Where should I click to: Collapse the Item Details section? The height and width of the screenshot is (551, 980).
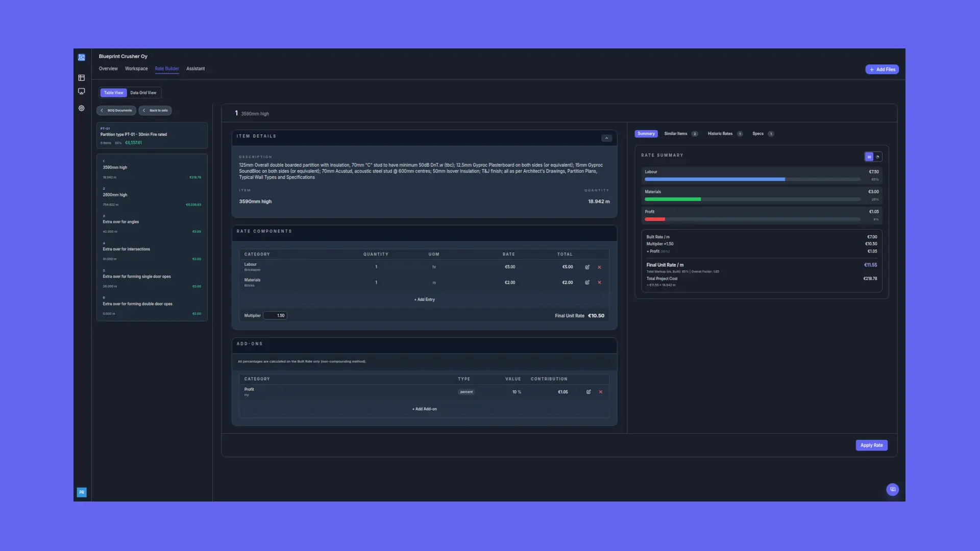coord(606,138)
